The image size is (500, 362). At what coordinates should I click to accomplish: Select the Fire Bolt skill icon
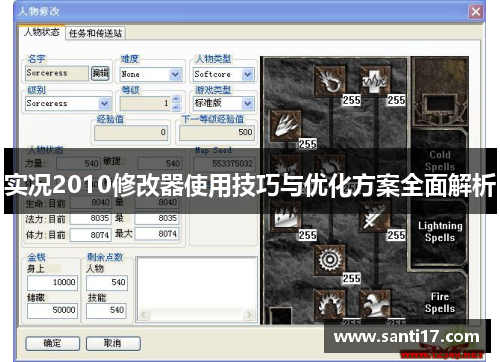(x=330, y=81)
